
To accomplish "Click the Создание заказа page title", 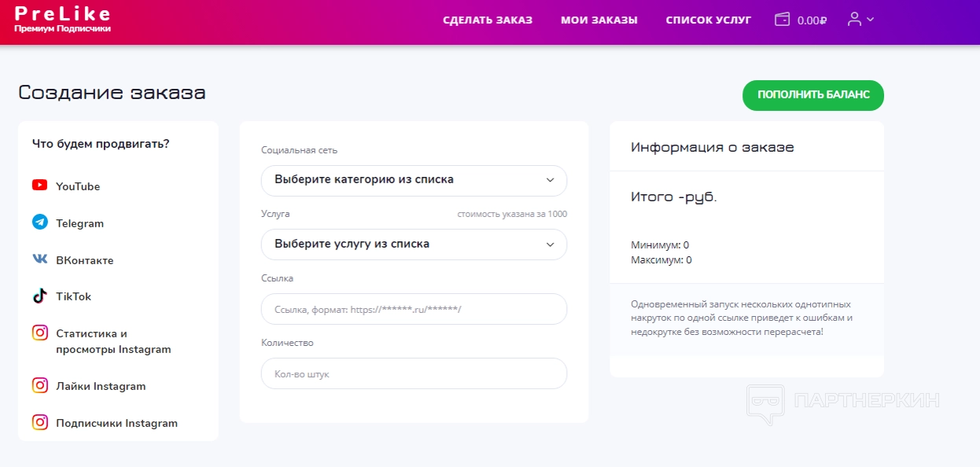I will (x=112, y=93).
